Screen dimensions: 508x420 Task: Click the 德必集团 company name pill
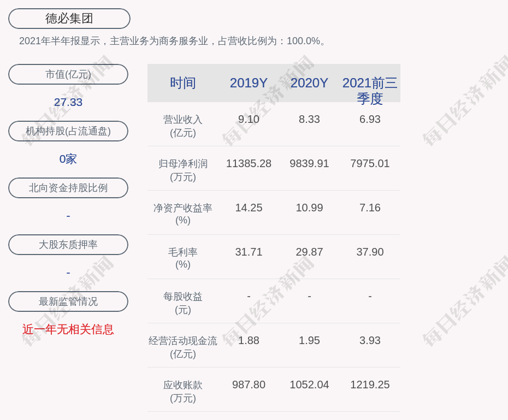69,19
